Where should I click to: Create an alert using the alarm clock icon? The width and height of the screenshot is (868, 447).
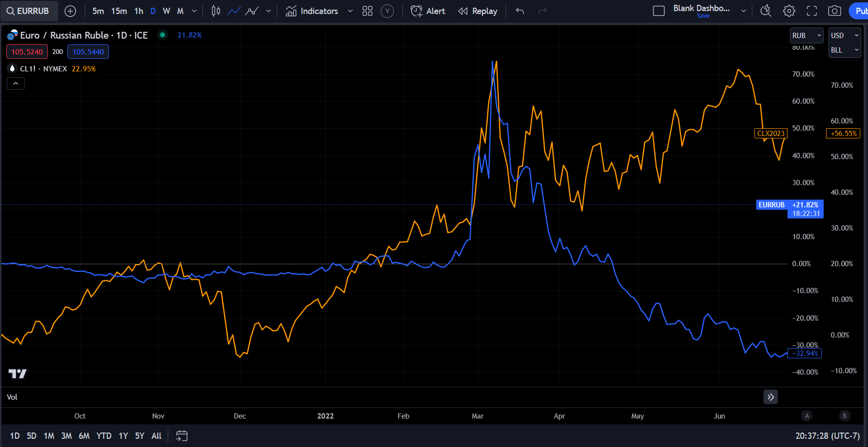416,11
